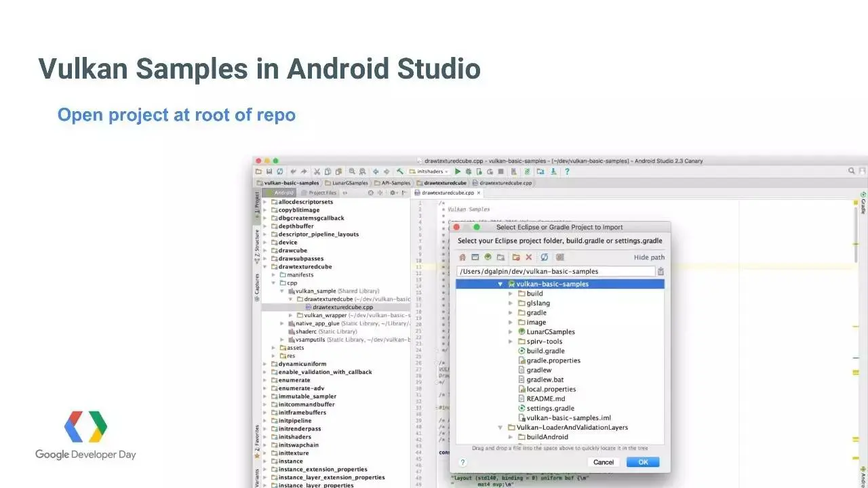Click the Cancel button in dialog
This screenshot has height=488, width=868.
click(x=604, y=462)
